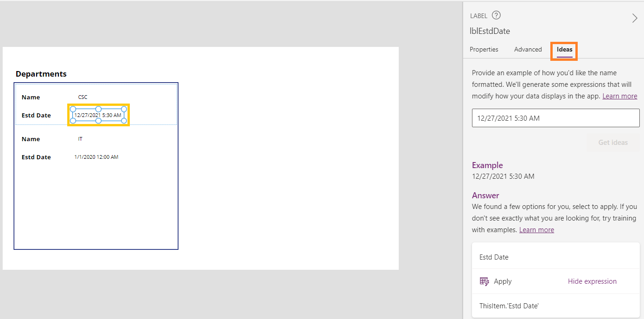Screen dimensions: 644x319
Task: Click the Apply formula icon
Action: (485, 281)
